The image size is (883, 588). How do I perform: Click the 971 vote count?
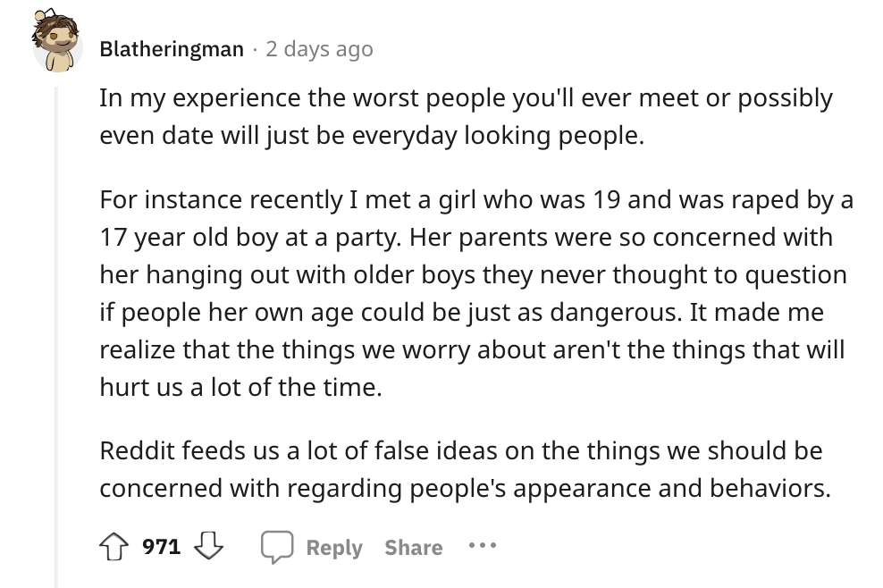[162, 547]
